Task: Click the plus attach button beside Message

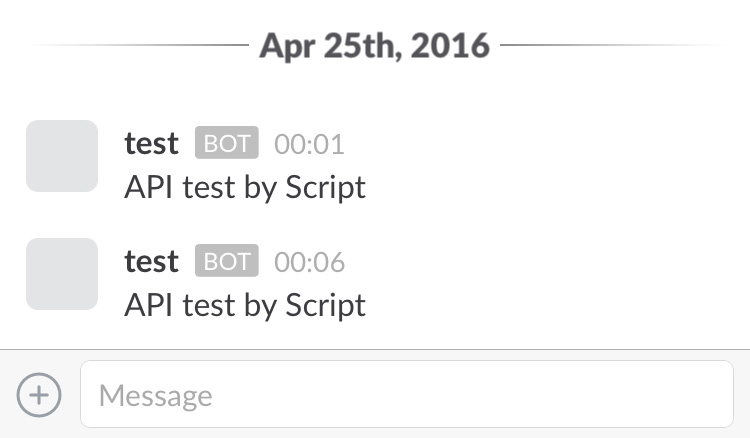Action: coord(39,395)
